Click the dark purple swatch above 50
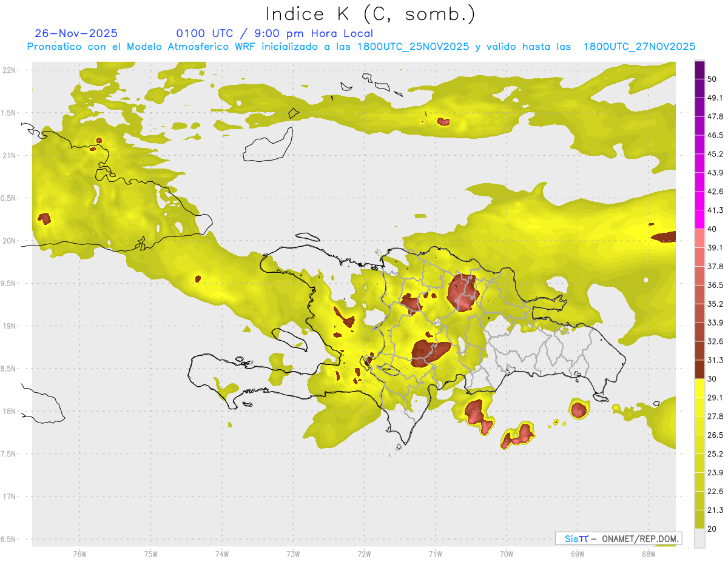Image resolution: width=728 pixels, height=562 pixels. [x=699, y=70]
